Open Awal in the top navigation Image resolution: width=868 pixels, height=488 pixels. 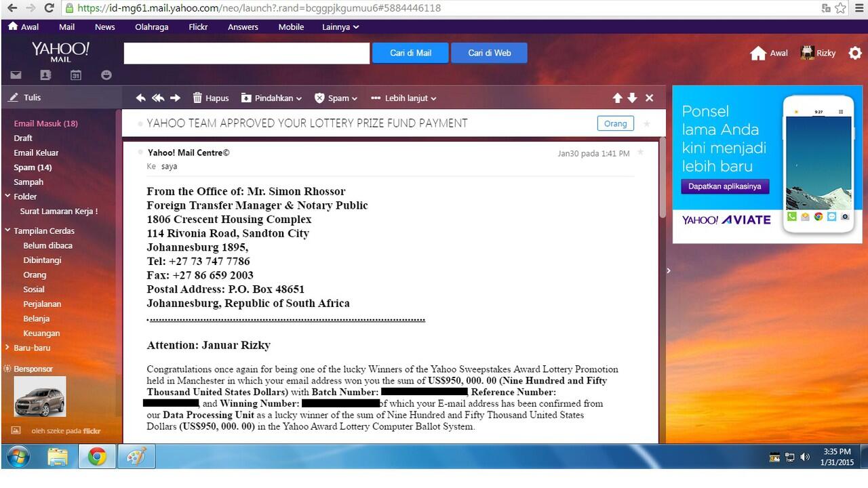pos(23,27)
